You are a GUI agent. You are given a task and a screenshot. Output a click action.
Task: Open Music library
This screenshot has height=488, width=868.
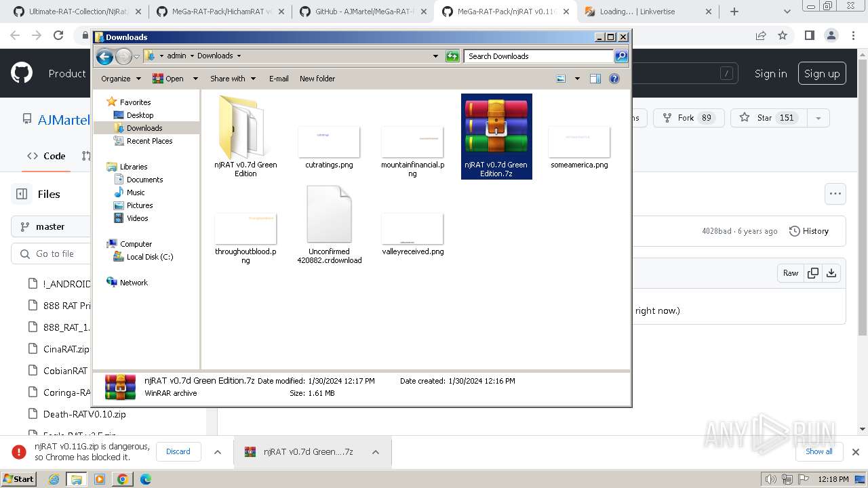click(x=136, y=192)
